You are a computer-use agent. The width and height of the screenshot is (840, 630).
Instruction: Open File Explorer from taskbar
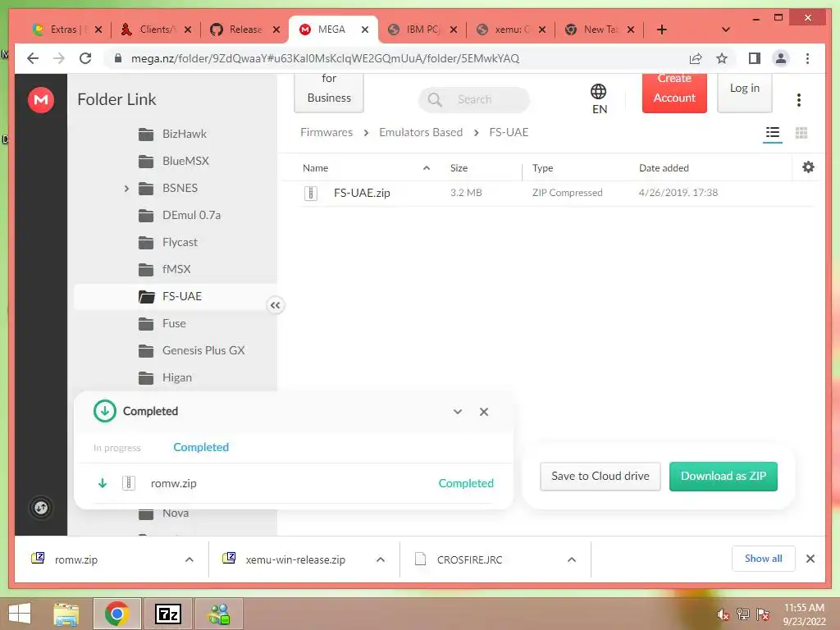coord(66,614)
